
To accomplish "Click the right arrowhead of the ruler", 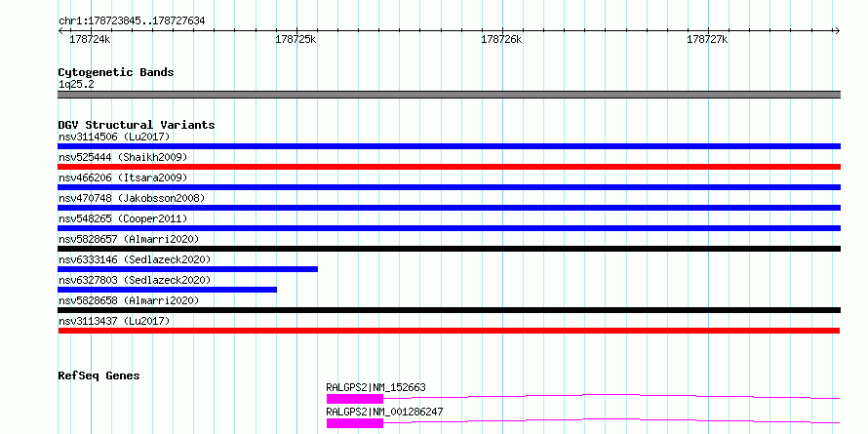I will (837, 31).
